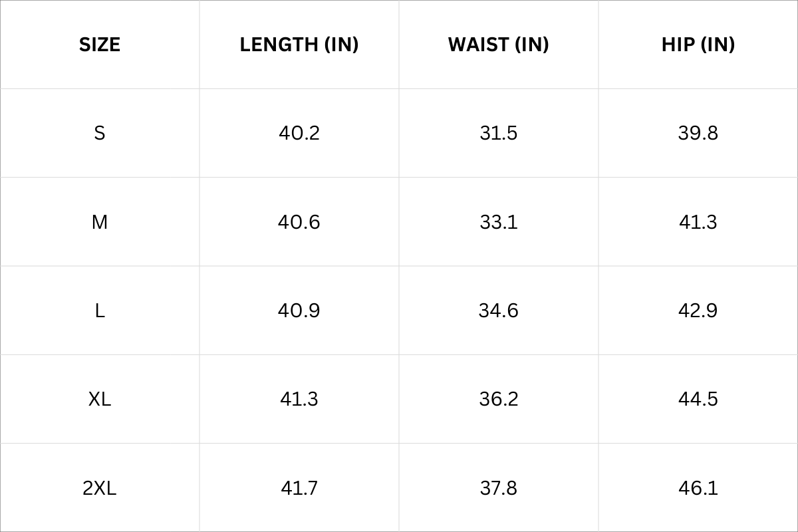The image size is (798, 532).
Task: Select the LENGTH (IN) header cell
Action: click(299, 45)
